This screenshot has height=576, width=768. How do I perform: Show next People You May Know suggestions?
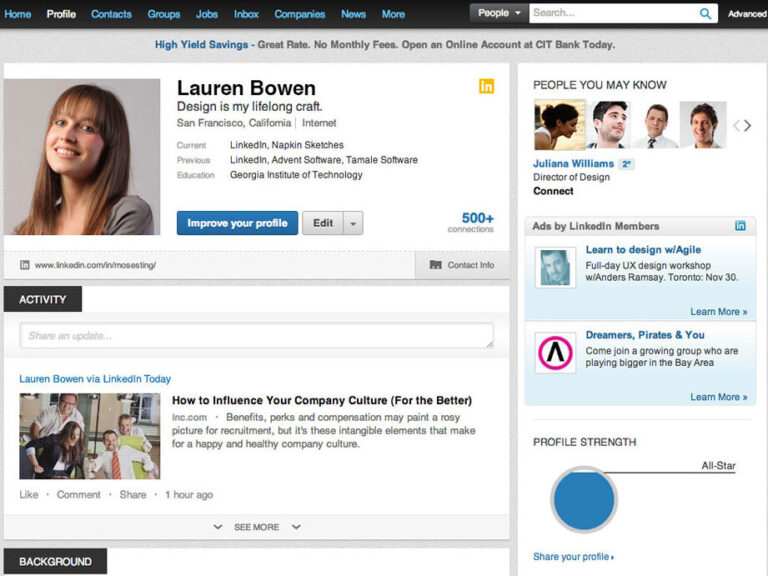[748, 126]
